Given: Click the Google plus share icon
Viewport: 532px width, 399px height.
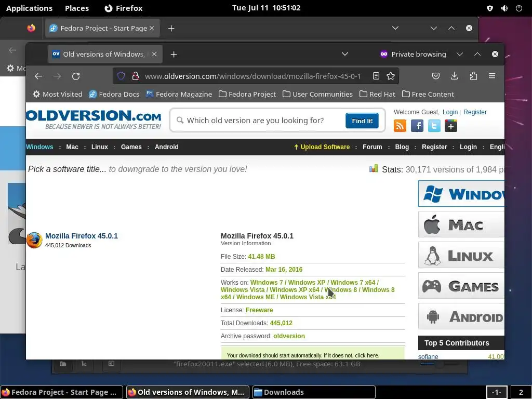Looking at the screenshot, I should click(451, 126).
